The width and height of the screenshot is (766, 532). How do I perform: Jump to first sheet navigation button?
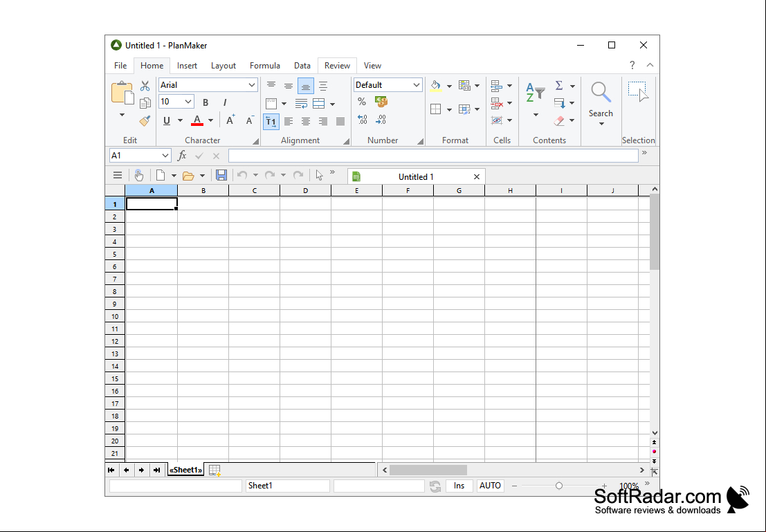click(x=111, y=470)
